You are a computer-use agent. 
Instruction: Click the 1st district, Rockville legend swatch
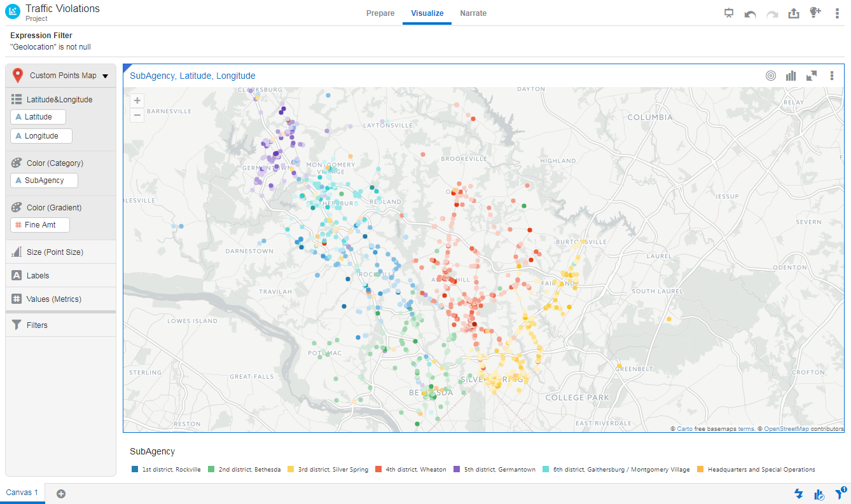click(135, 470)
